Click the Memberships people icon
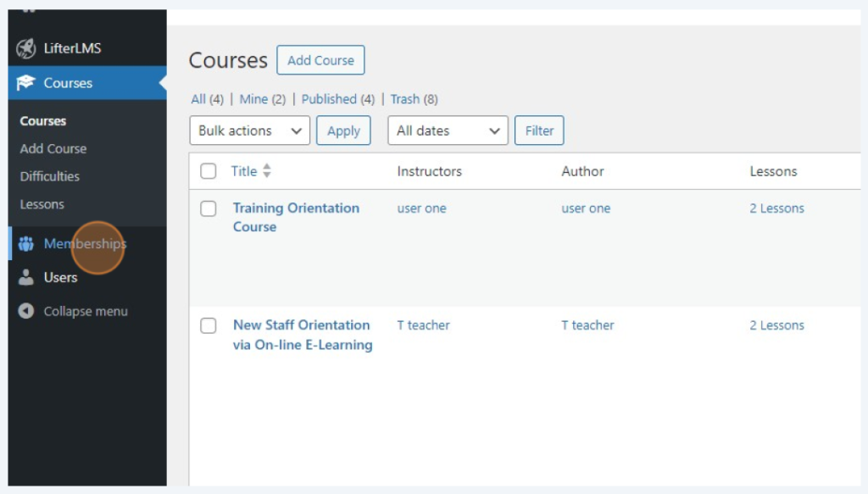The width and height of the screenshot is (868, 494). point(27,244)
